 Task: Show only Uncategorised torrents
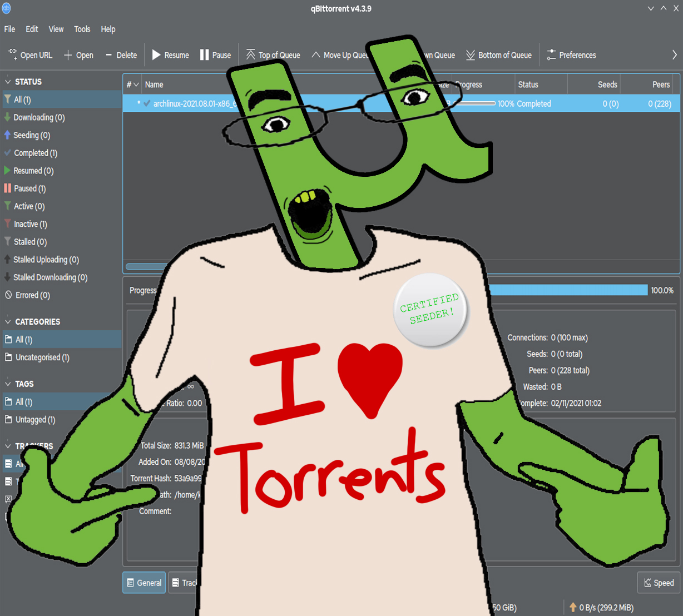42,357
